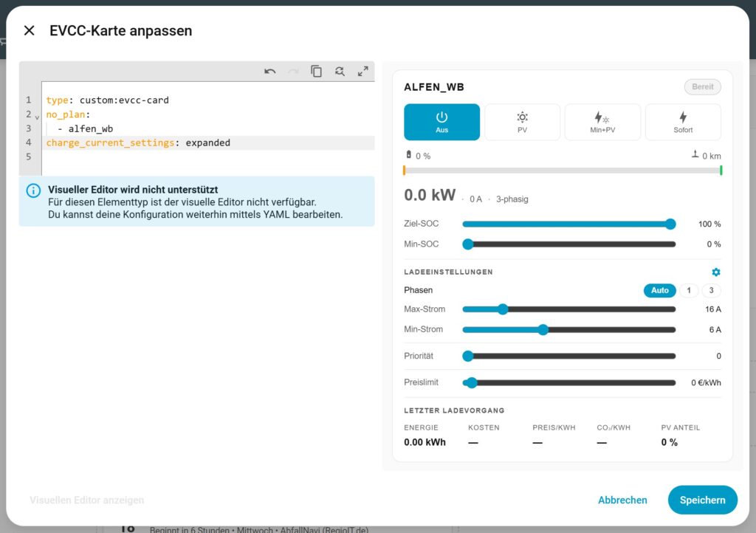The width and height of the screenshot is (756, 533).
Task: Click the Ziel-SOC slider handle
Action: click(670, 224)
